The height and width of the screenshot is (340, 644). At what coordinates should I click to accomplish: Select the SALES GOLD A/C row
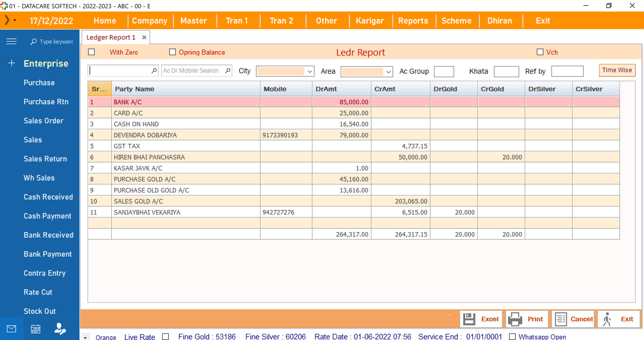(354, 201)
